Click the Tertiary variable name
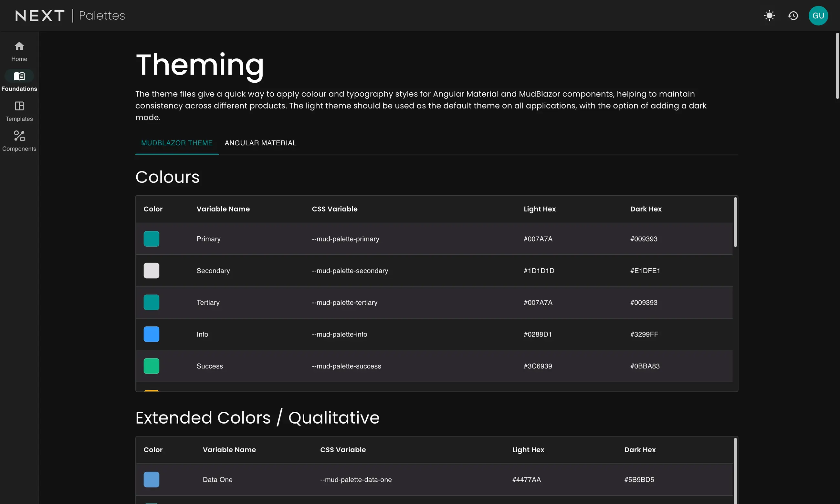The height and width of the screenshot is (504, 840). [208, 303]
